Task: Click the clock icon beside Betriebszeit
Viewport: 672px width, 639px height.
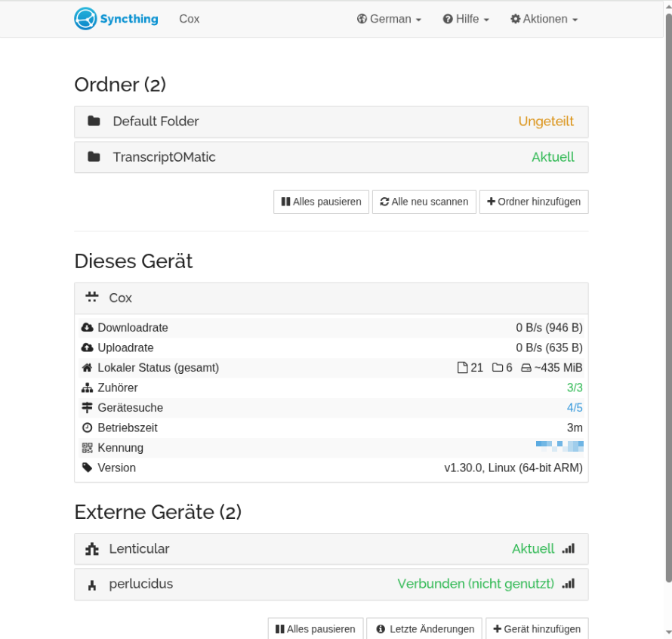Action: click(x=86, y=428)
